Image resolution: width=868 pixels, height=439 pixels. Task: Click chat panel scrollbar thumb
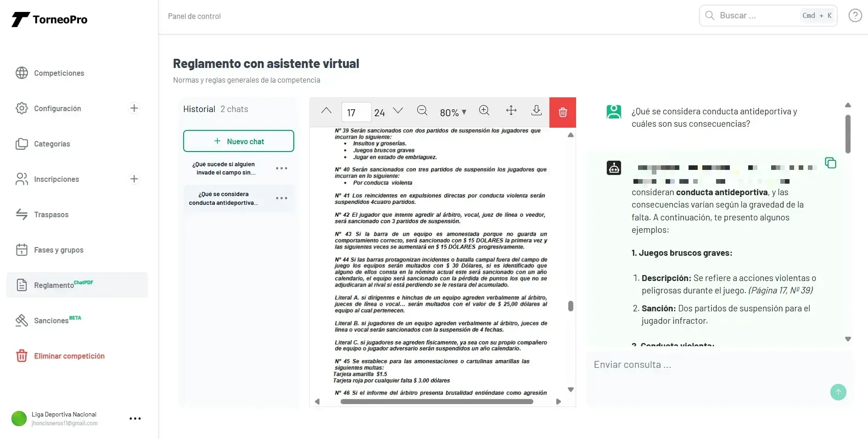tap(848, 134)
